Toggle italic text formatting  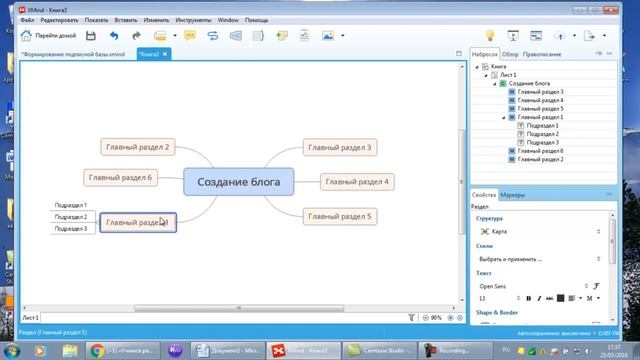(x=539, y=298)
